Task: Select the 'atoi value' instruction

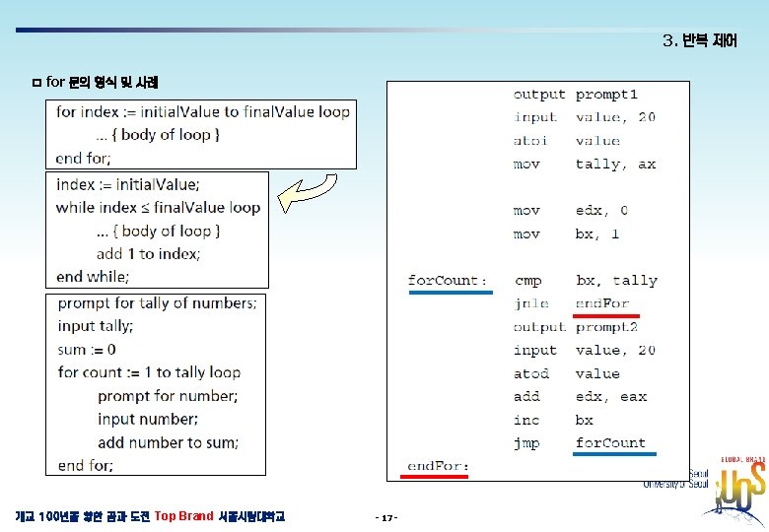Action: coord(567,141)
